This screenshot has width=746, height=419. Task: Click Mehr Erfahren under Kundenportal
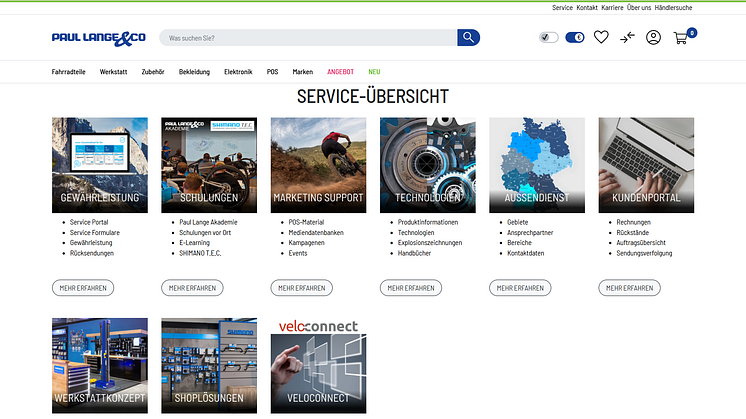coord(629,288)
